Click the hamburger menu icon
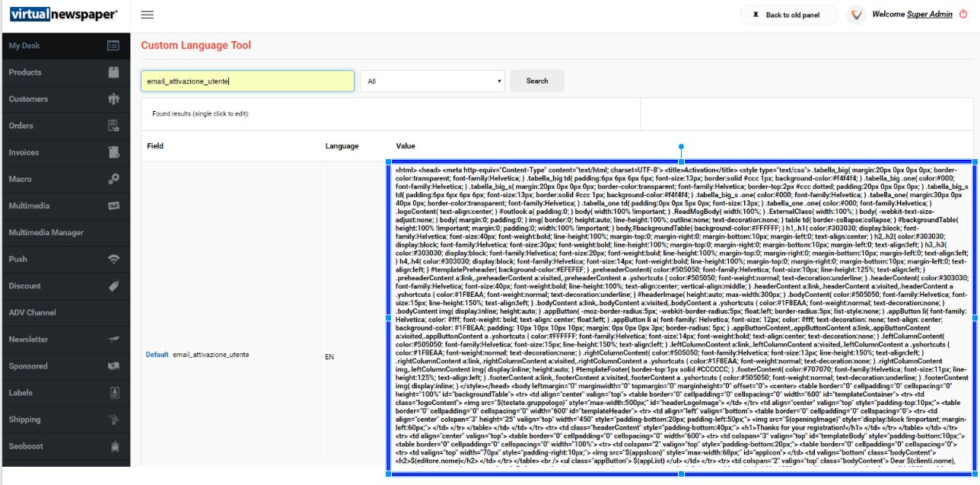980x485 pixels. [x=148, y=14]
